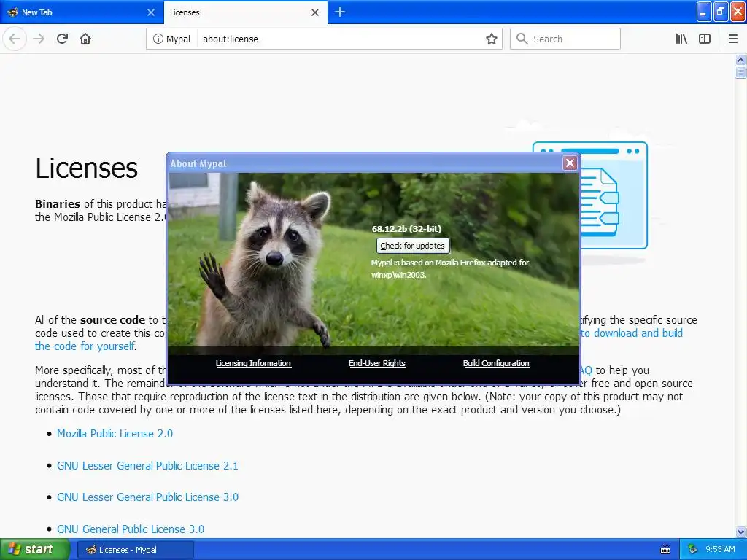Open the home page with the house icon
747x560 pixels.
[85, 39]
